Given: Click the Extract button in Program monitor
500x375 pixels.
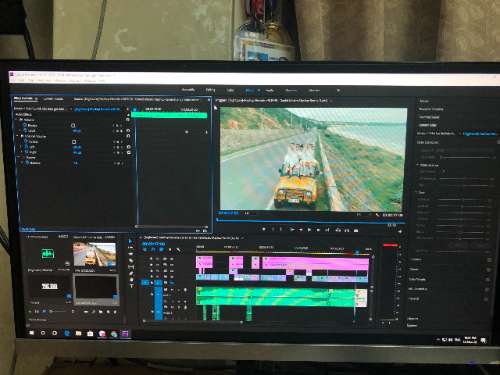Looking at the screenshot, I should coord(347,230).
